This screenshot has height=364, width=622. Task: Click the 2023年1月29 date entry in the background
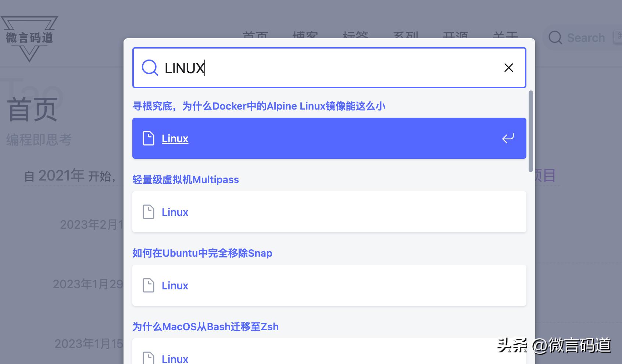point(88,284)
